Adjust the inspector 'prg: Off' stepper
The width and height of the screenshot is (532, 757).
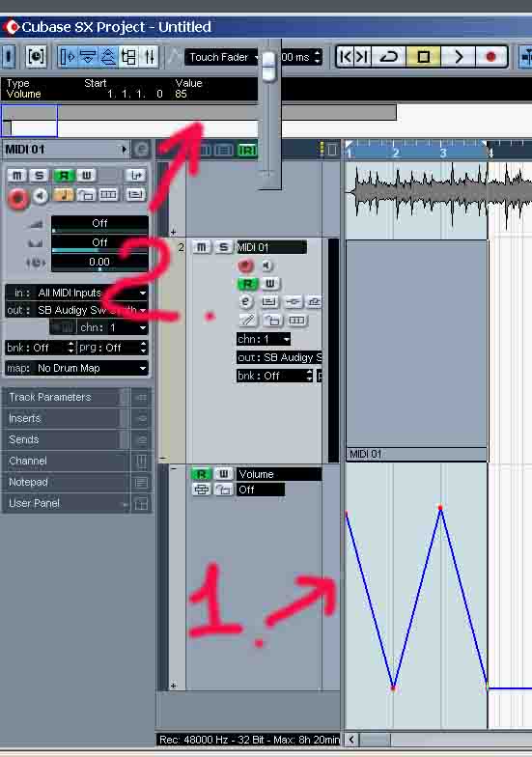[143, 348]
